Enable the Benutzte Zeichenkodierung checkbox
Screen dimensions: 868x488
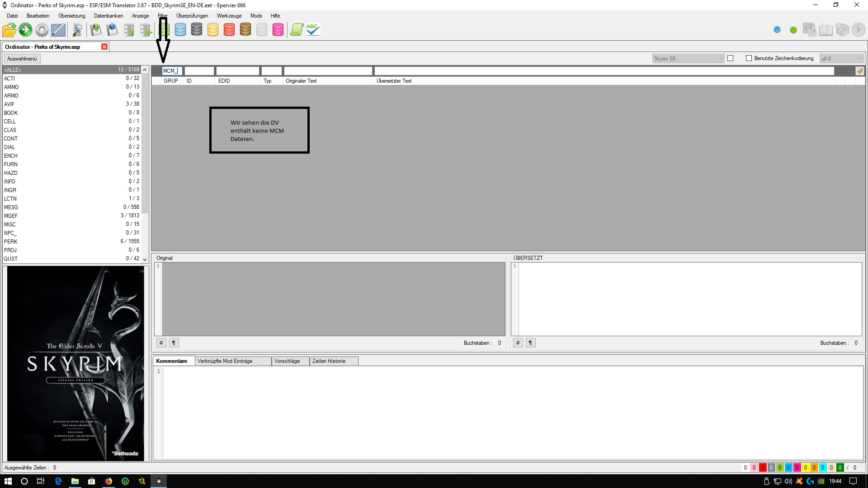(749, 58)
